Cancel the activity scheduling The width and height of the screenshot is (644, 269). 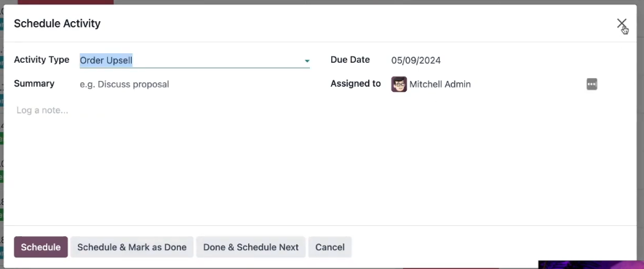[330, 247]
